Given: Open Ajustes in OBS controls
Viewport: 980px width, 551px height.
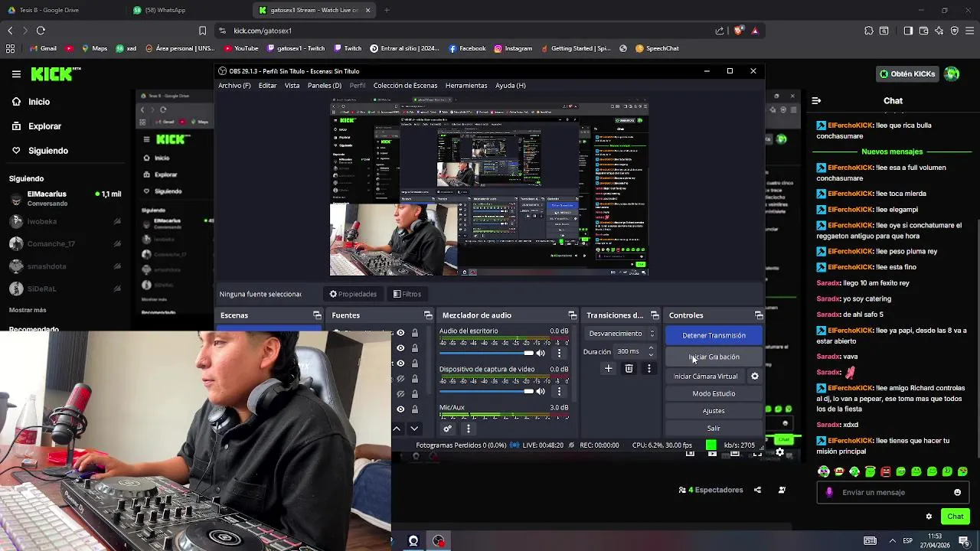Looking at the screenshot, I should coord(714,411).
